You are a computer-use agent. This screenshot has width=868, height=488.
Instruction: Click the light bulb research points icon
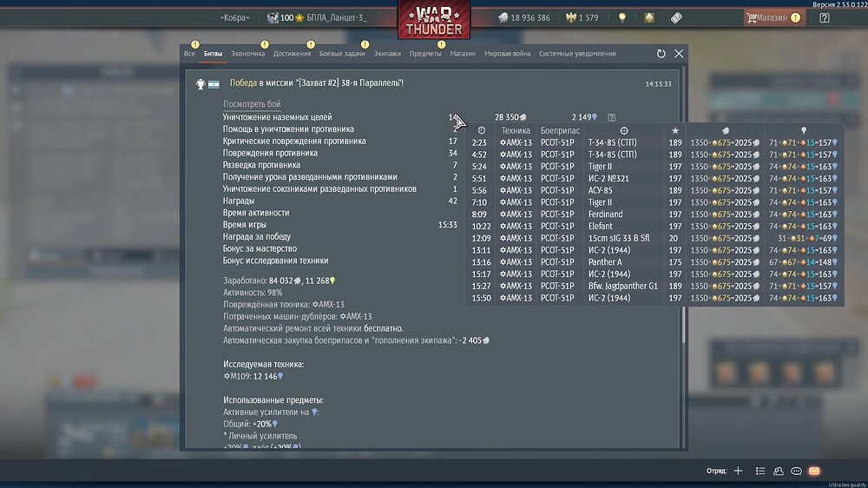tap(621, 17)
